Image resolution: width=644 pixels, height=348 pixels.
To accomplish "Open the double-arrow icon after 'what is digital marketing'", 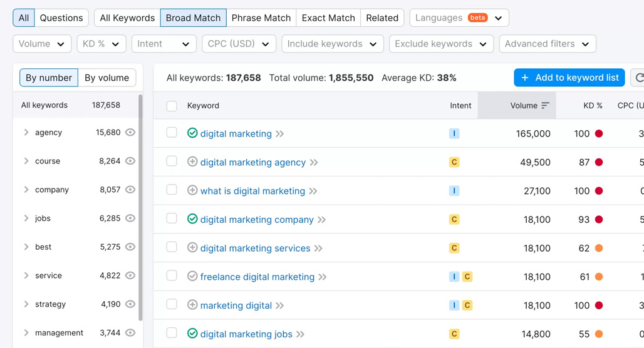I will (313, 192).
